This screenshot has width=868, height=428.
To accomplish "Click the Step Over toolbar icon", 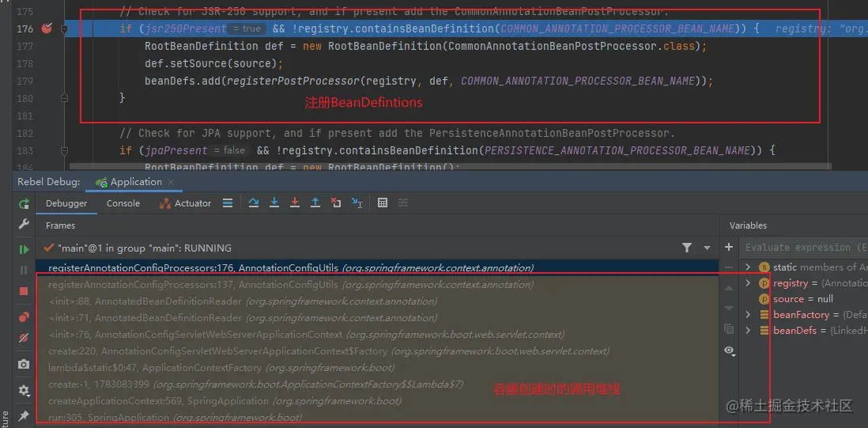I will pos(254,203).
